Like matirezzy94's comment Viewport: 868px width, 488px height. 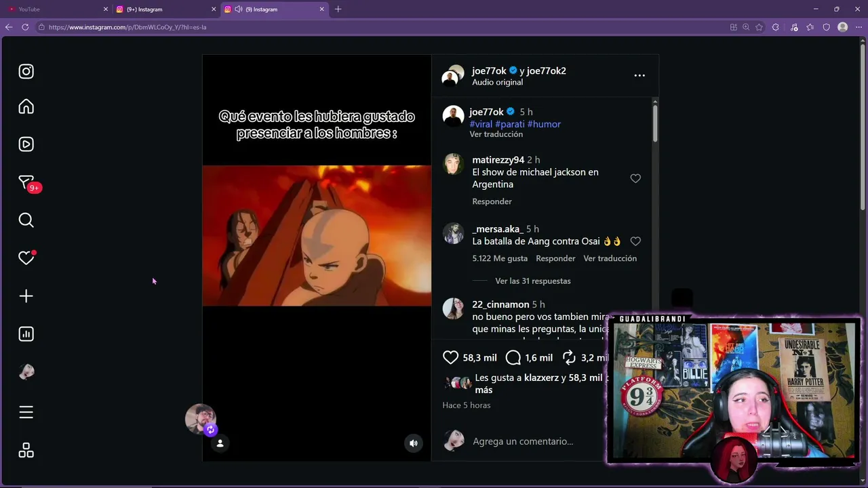point(635,178)
